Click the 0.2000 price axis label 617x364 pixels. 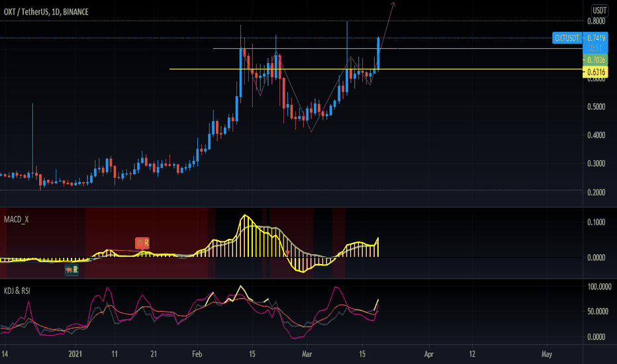[x=596, y=192]
